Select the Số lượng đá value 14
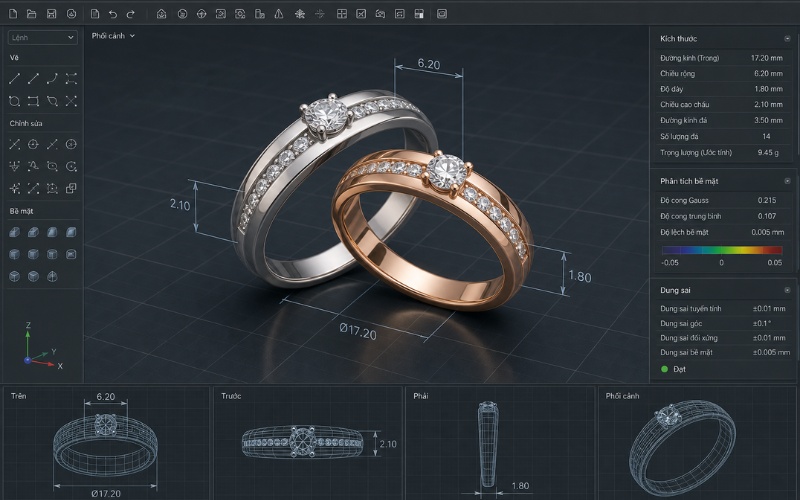 [766, 136]
